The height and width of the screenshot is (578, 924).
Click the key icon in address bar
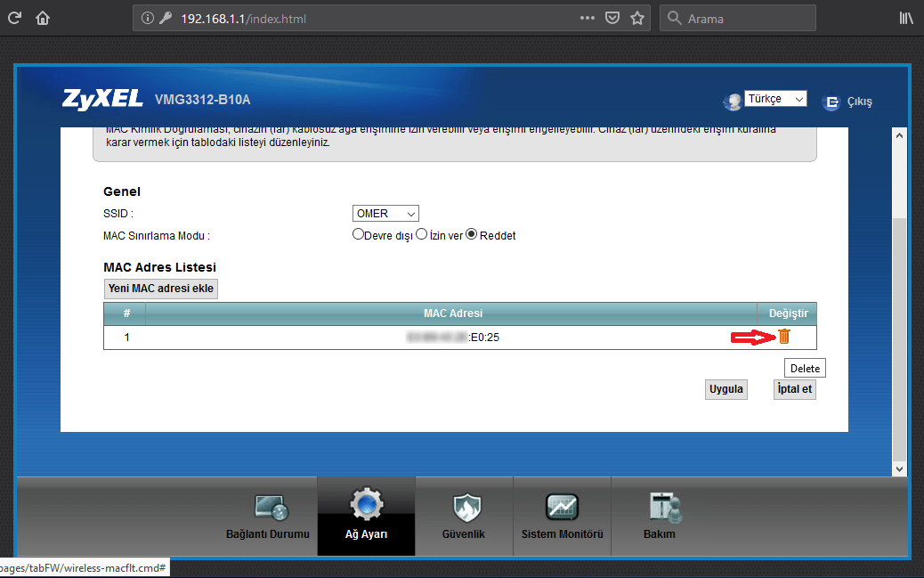(x=166, y=19)
